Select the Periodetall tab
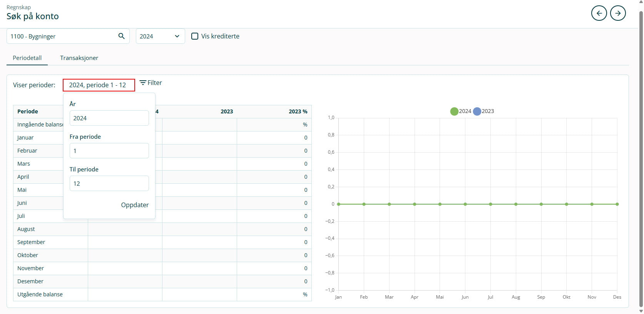 coord(27,58)
